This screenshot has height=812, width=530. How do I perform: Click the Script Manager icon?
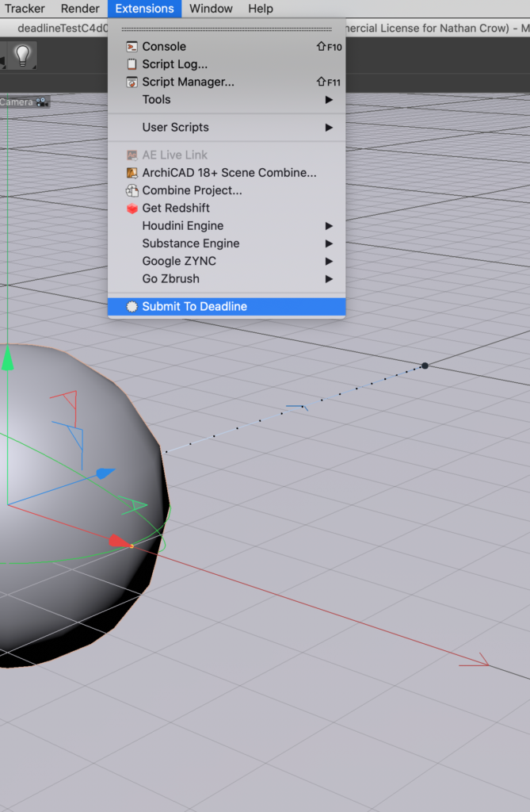point(132,82)
